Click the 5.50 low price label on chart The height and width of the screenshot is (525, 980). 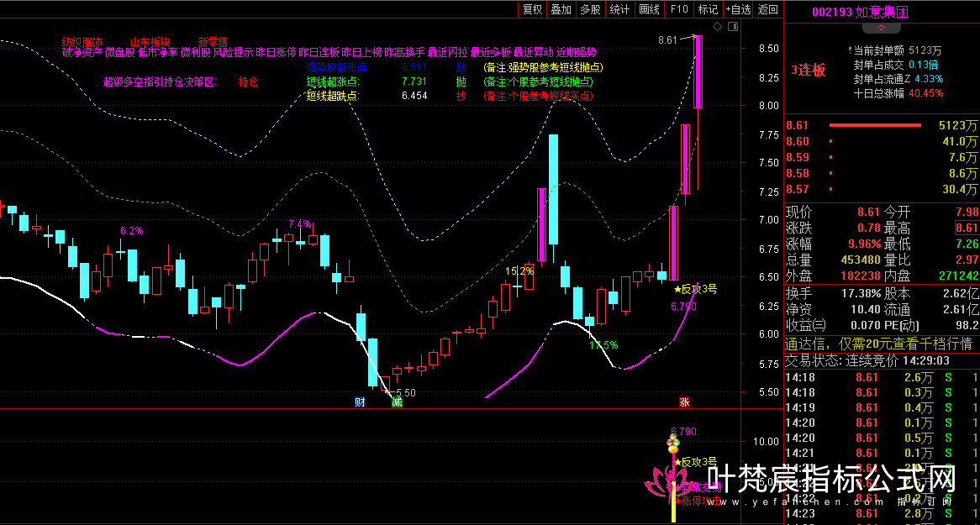coord(406,393)
